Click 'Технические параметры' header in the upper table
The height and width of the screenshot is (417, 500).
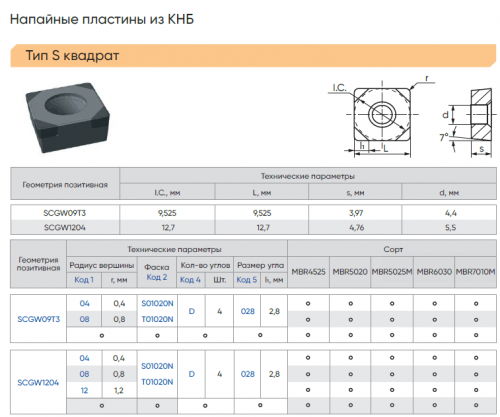[x=308, y=176]
